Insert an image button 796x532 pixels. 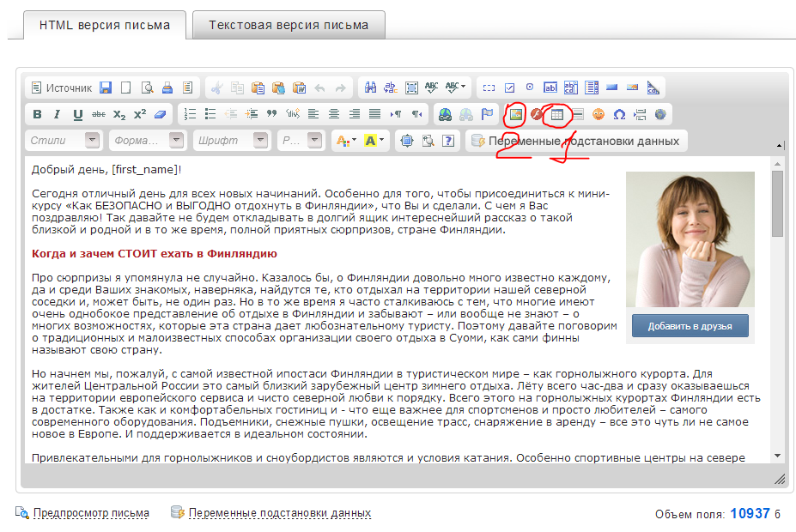point(632,88)
